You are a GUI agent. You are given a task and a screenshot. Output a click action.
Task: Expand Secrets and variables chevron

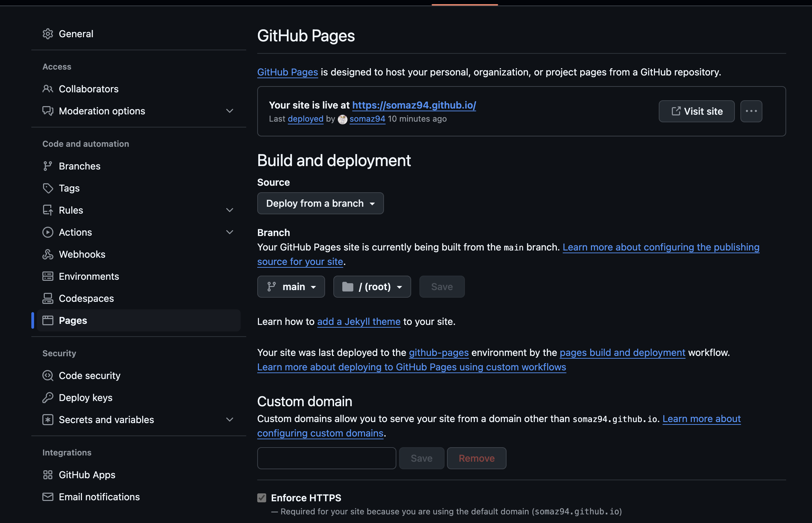click(230, 420)
